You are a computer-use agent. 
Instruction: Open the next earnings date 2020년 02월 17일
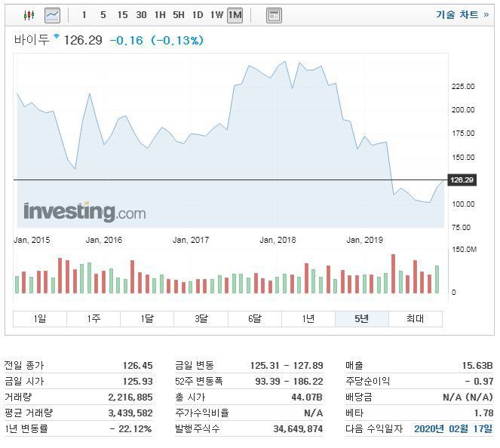[x=453, y=428]
